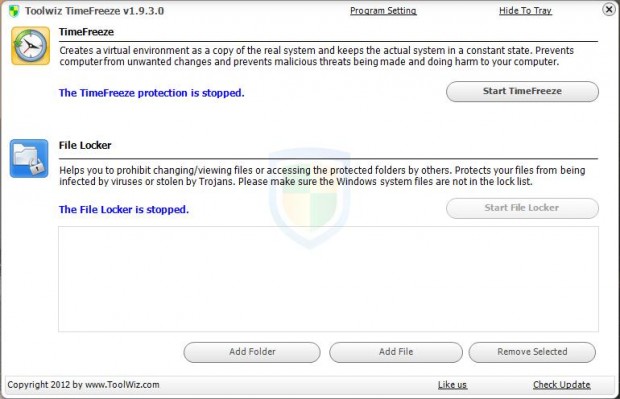Click the File Locker section heading

click(x=85, y=146)
